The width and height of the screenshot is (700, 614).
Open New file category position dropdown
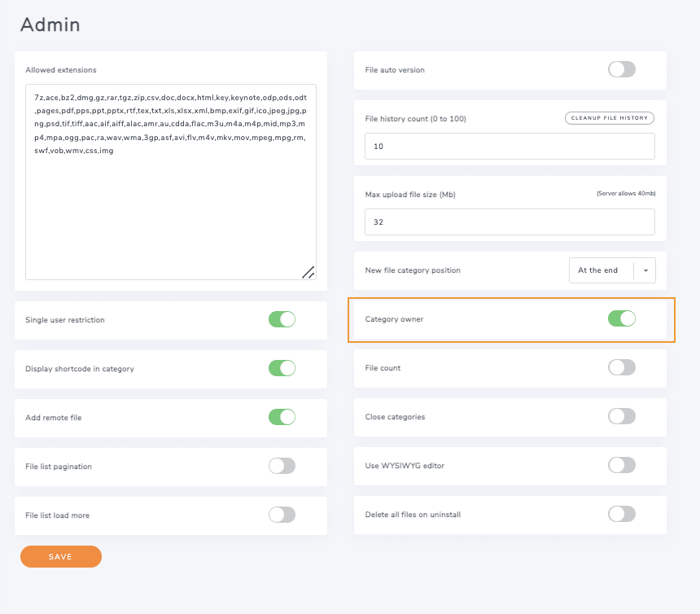[602, 270]
